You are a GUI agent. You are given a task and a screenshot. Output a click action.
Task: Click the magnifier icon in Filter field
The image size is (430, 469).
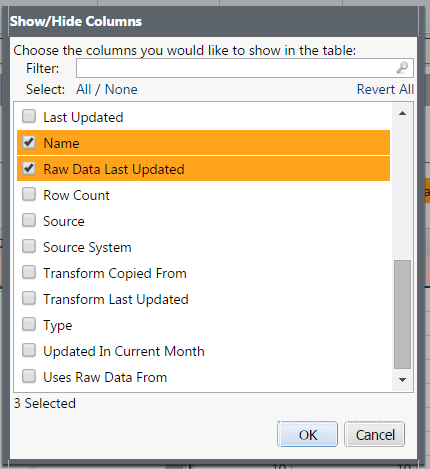[402, 68]
